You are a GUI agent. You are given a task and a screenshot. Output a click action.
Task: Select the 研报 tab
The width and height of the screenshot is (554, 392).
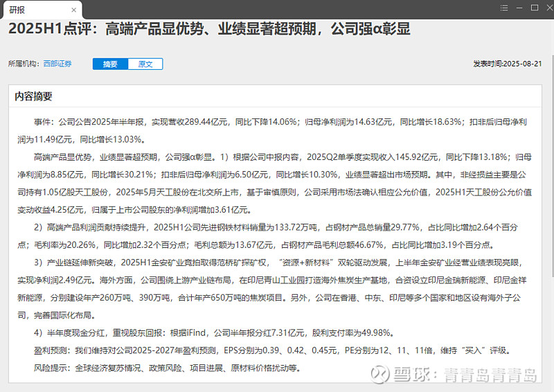pyautogui.click(x=42, y=10)
